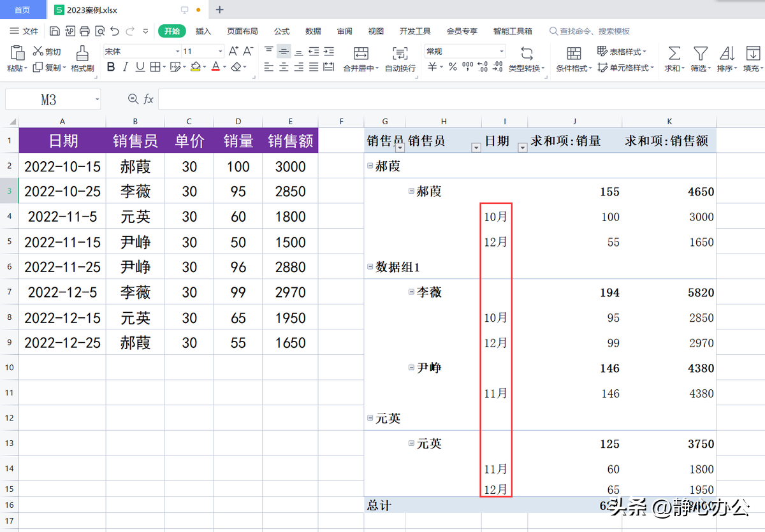Screen dimensions: 765x532
Task: Open font size dropdown 11
Action: [x=221, y=51]
